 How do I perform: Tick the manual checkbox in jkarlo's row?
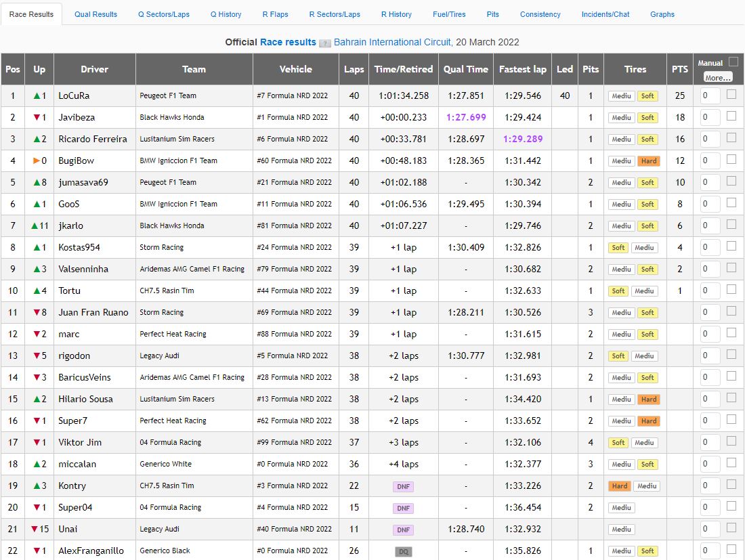coord(731,224)
